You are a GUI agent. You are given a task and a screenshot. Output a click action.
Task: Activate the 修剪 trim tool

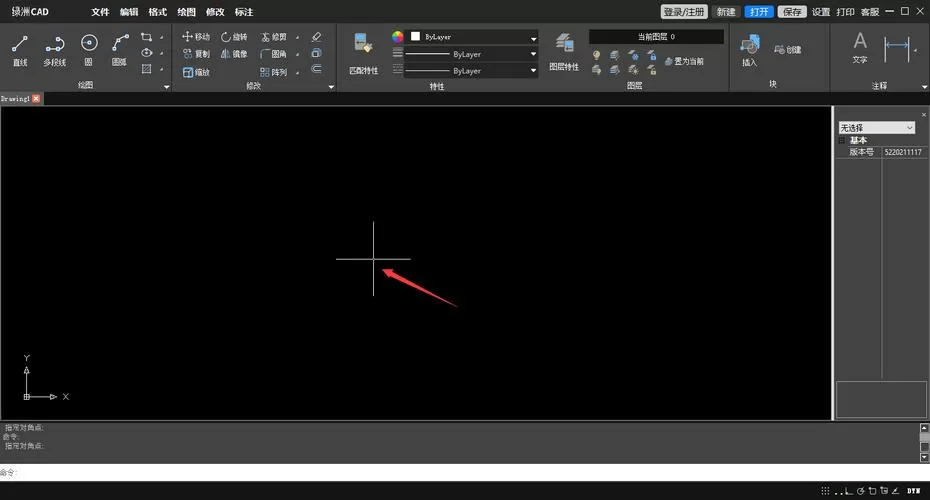point(273,37)
